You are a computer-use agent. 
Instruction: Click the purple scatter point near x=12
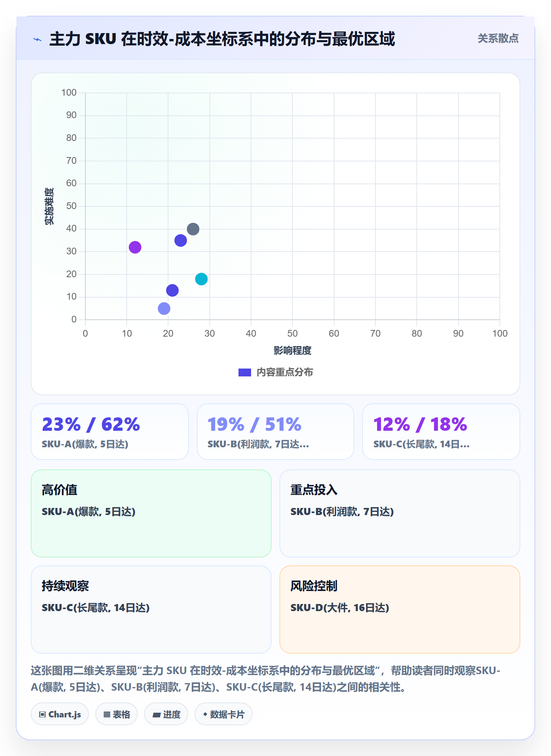tap(135, 247)
